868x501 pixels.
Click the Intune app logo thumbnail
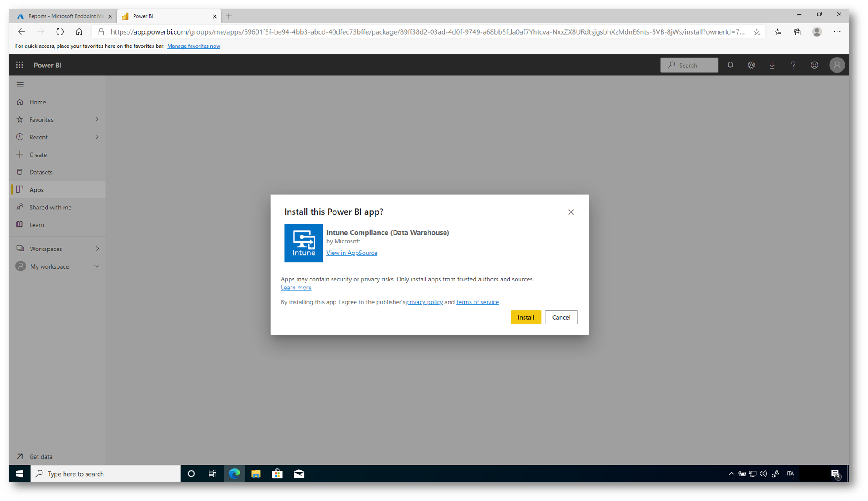click(x=303, y=243)
